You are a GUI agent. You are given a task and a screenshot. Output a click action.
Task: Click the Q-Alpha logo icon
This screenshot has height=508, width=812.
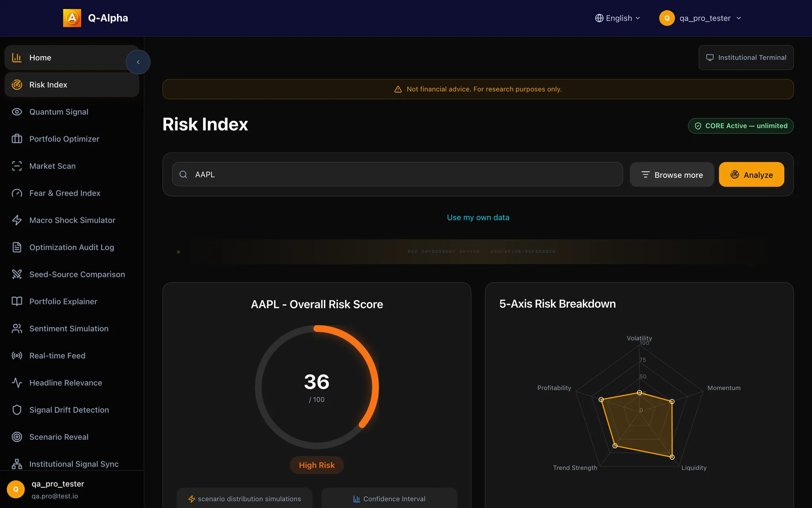pos(72,18)
